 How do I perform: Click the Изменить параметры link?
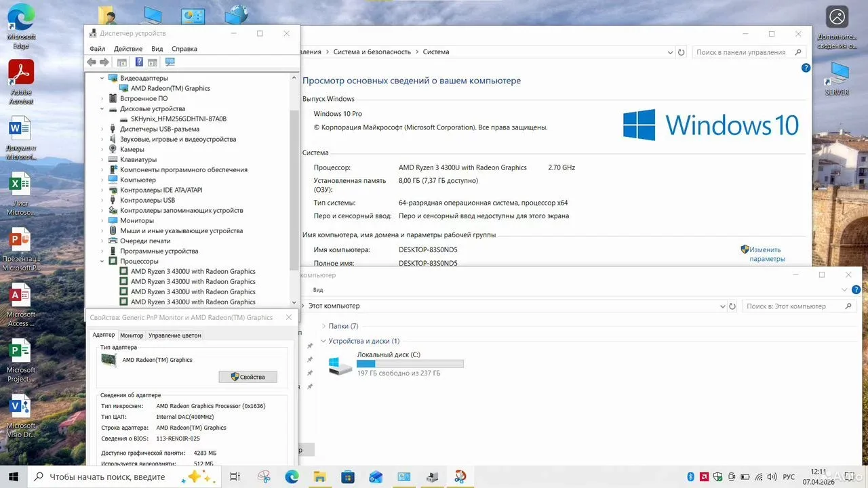(767, 254)
